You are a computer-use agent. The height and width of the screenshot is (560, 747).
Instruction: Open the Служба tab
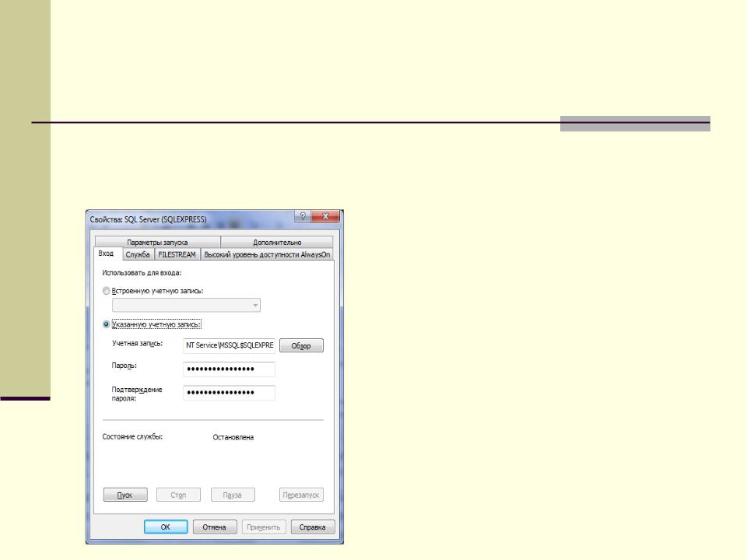(138, 254)
